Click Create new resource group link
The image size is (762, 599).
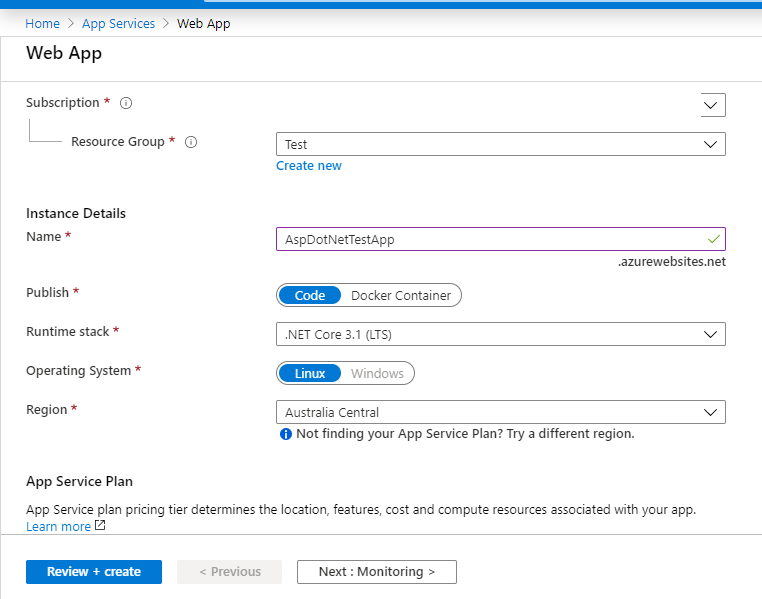coord(309,166)
